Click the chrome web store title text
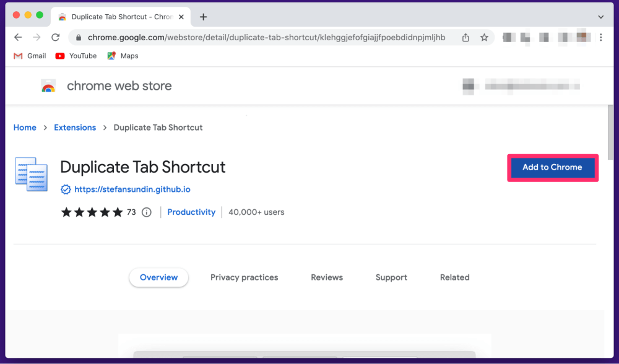This screenshot has height=364, width=619. pos(119,85)
